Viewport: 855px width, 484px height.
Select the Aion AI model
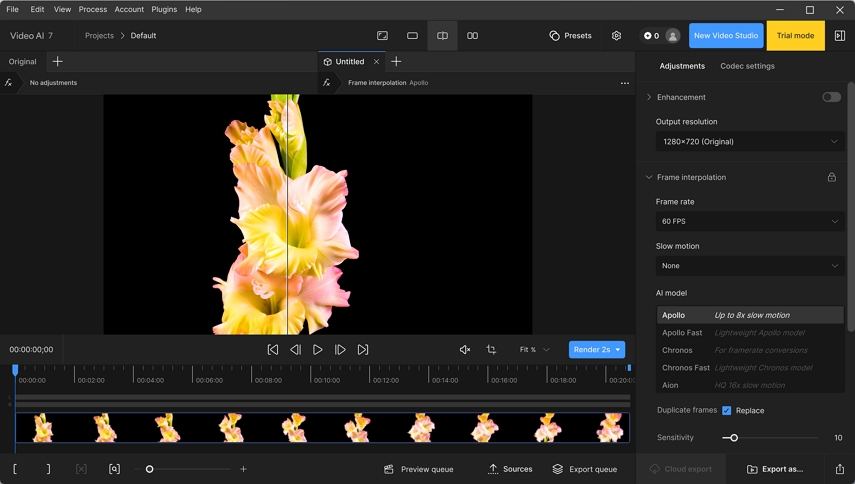[x=750, y=385]
